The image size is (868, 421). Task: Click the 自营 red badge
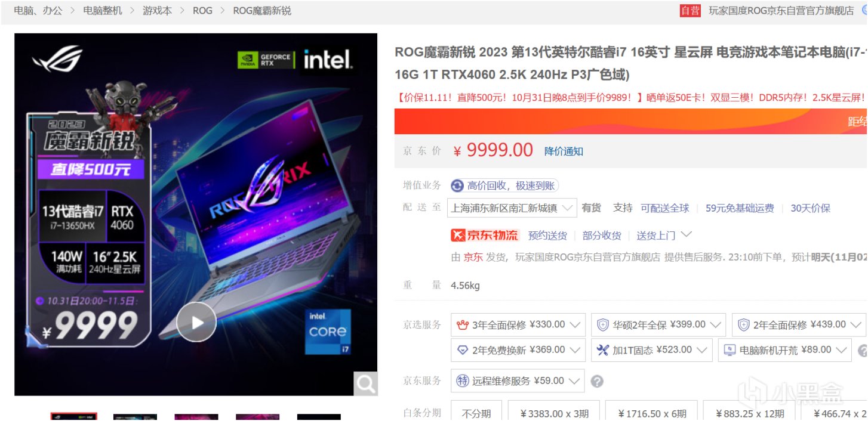[690, 11]
